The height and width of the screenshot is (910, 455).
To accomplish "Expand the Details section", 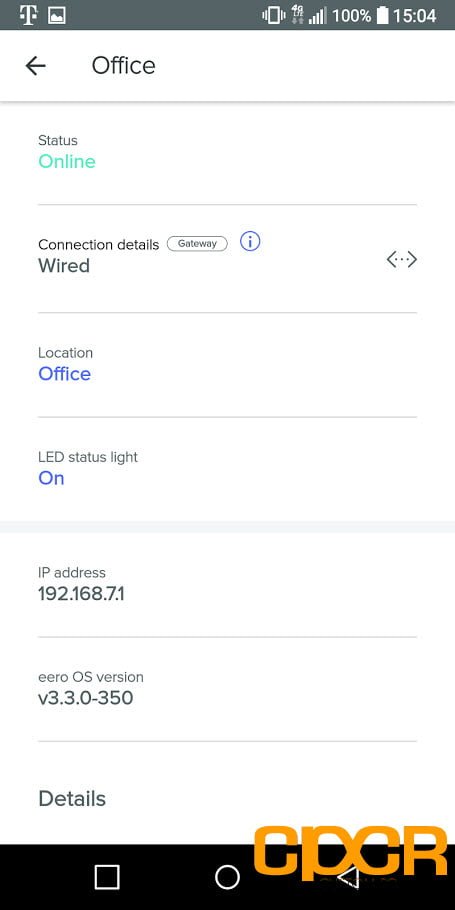I will 72,799.
